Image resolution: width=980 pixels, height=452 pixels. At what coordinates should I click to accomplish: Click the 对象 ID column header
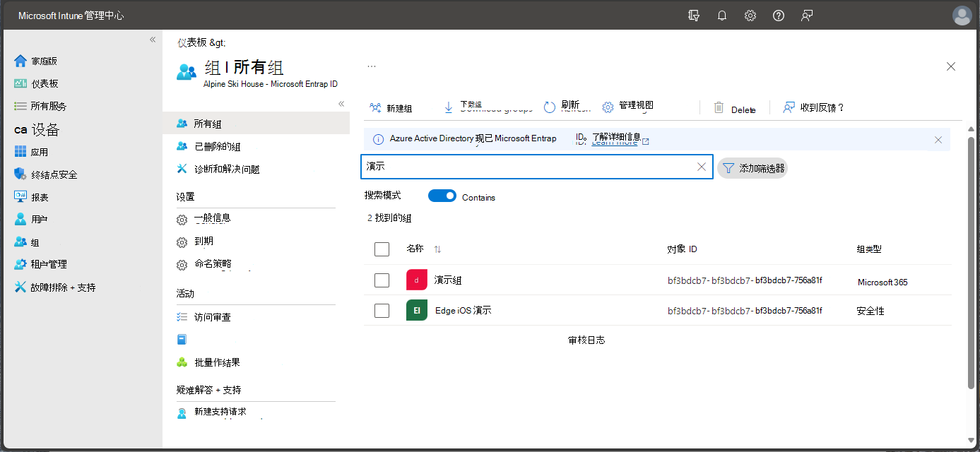[x=682, y=249]
